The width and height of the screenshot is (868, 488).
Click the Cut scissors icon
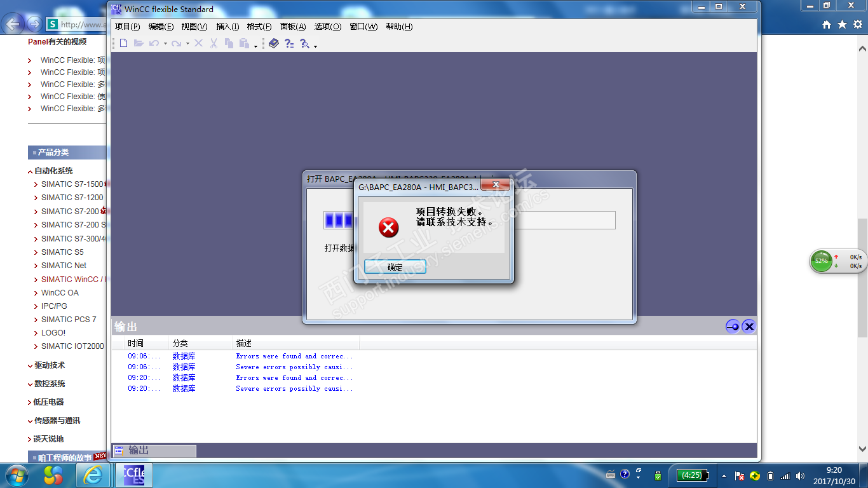click(x=214, y=43)
